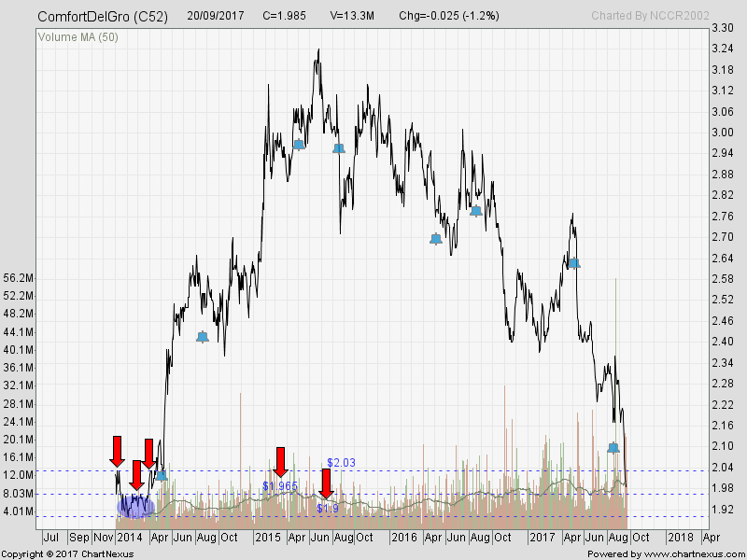Click the bell alert icon near August 2014

click(202, 337)
